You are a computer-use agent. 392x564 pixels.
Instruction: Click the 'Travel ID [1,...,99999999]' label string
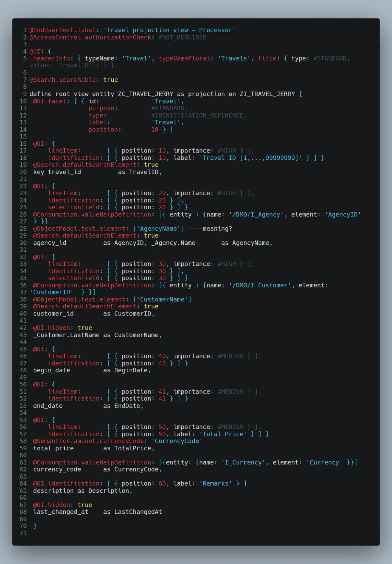point(251,158)
